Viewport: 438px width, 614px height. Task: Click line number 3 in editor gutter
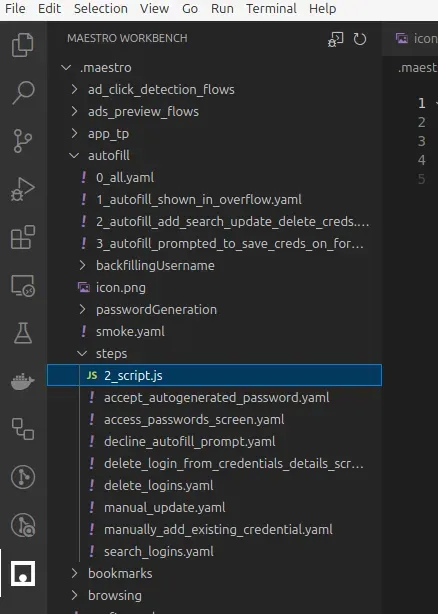coord(422,141)
